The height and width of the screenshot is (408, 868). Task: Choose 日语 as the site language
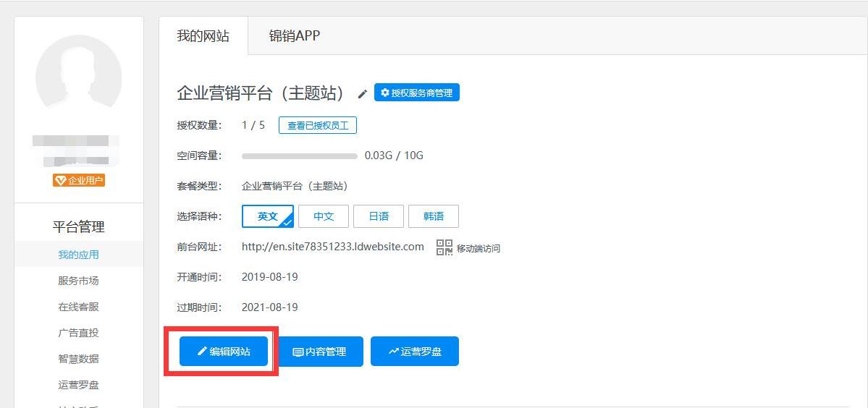click(379, 216)
